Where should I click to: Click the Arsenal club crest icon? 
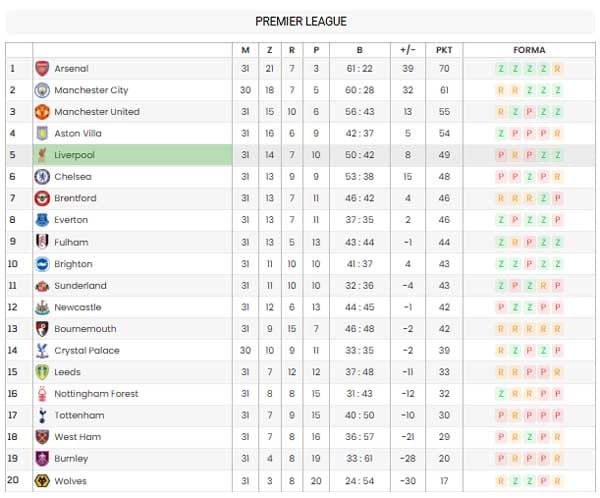click(x=42, y=69)
